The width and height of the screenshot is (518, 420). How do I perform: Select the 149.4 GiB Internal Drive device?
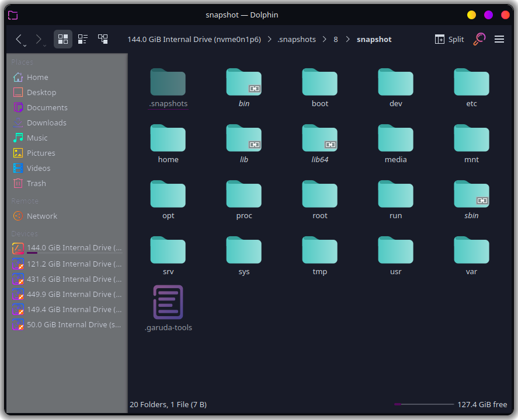(x=67, y=310)
